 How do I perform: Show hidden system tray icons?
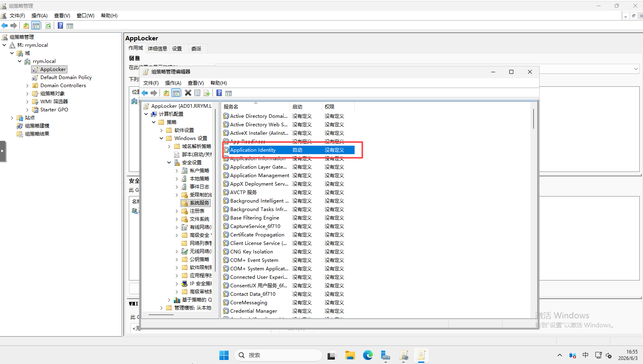coord(559,355)
